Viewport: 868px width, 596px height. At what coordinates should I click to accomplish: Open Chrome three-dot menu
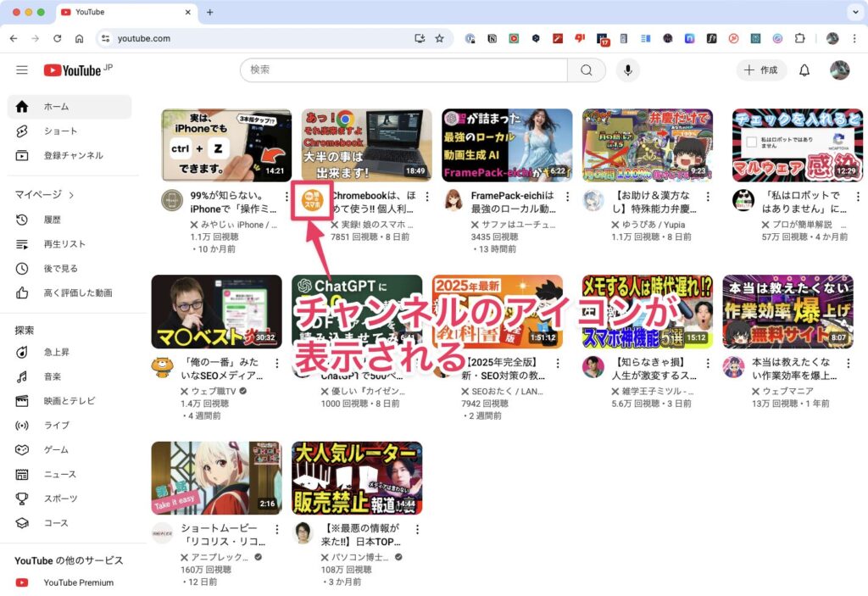pyautogui.click(x=854, y=38)
